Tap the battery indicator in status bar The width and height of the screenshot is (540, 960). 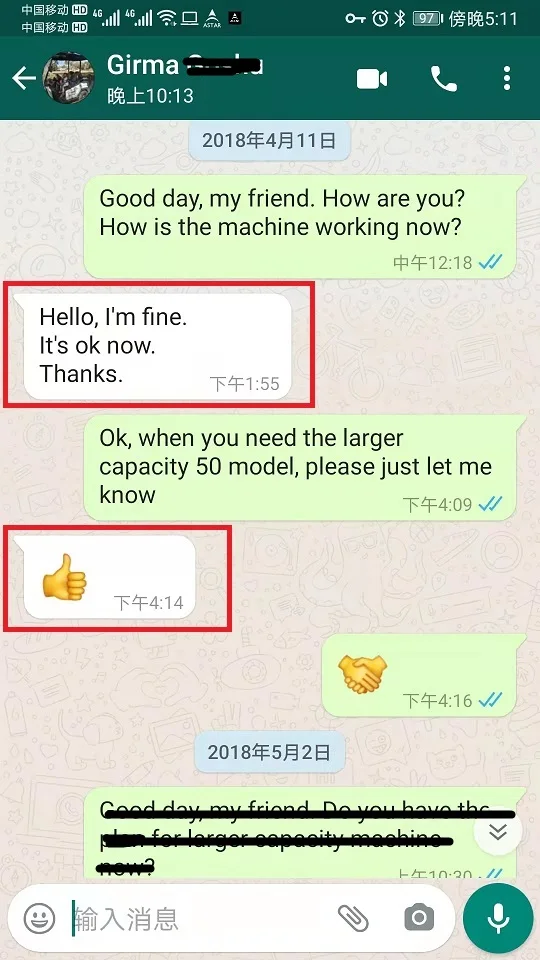(x=427, y=18)
